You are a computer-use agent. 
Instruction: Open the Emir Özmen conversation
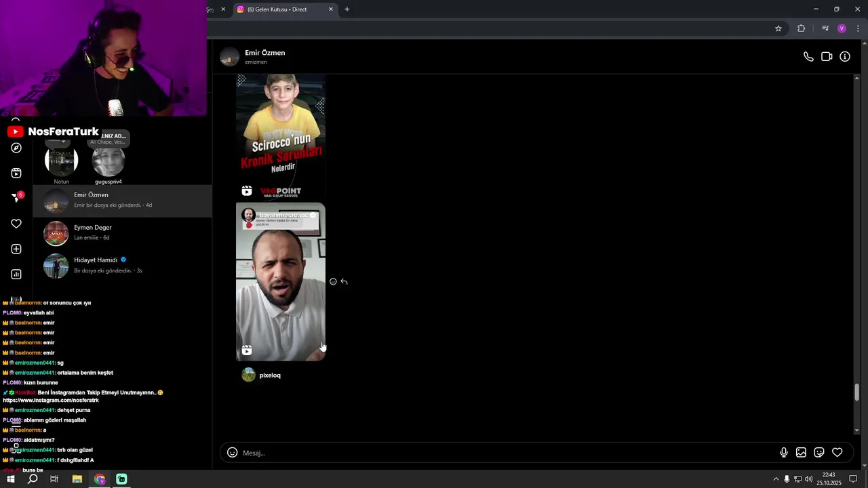(123, 200)
